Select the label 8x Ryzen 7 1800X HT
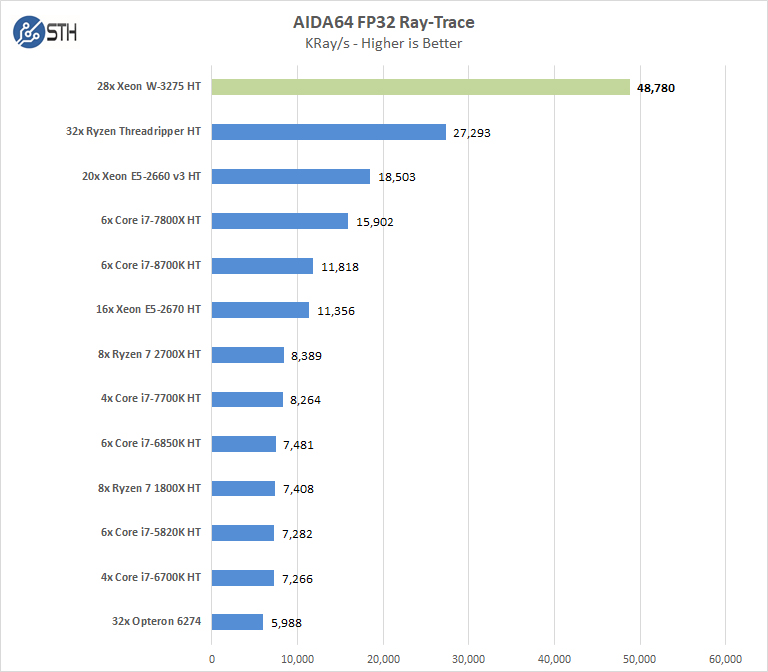 pos(149,488)
